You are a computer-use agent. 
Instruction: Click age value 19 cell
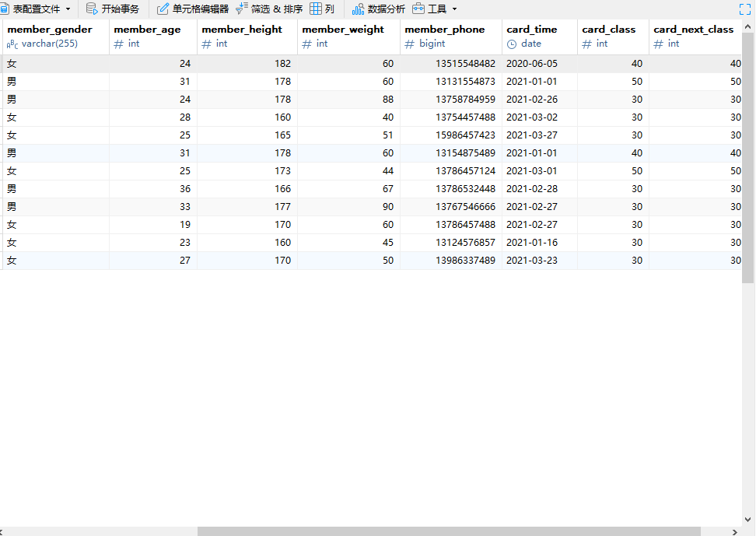pyautogui.click(x=153, y=224)
